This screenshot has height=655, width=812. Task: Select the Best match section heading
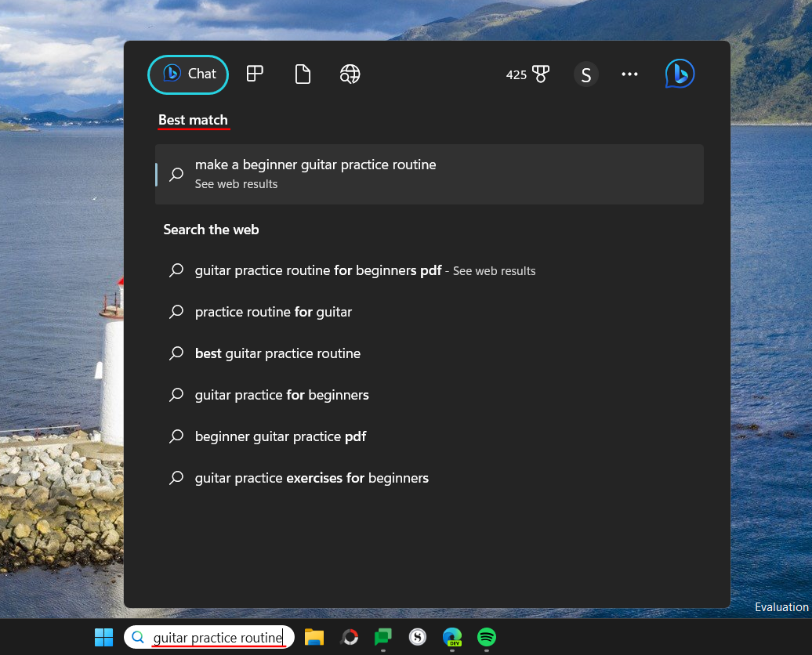click(x=193, y=120)
